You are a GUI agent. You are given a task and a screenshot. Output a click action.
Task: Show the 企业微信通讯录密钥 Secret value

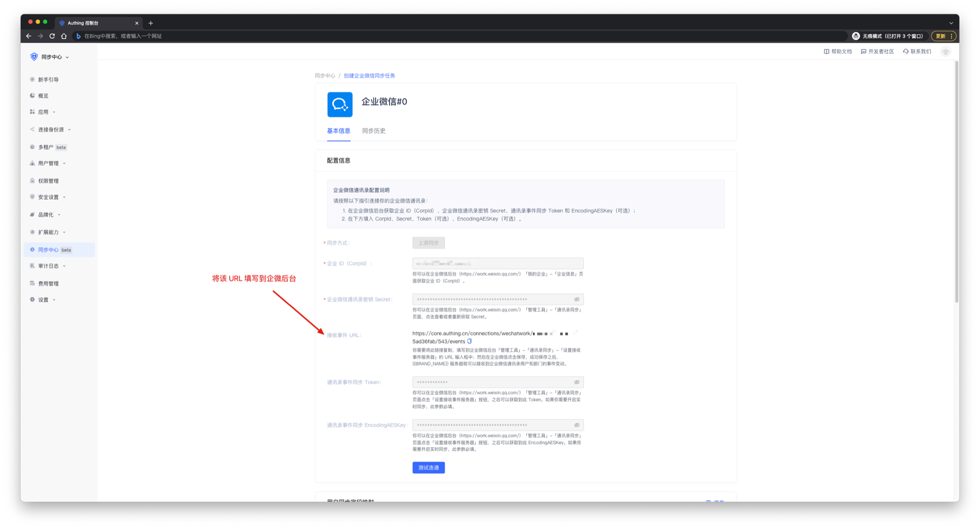(577, 299)
